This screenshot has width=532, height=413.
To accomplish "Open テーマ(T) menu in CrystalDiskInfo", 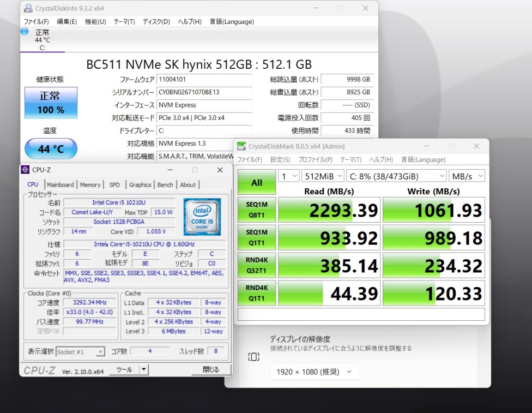I will click(x=124, y=22).
